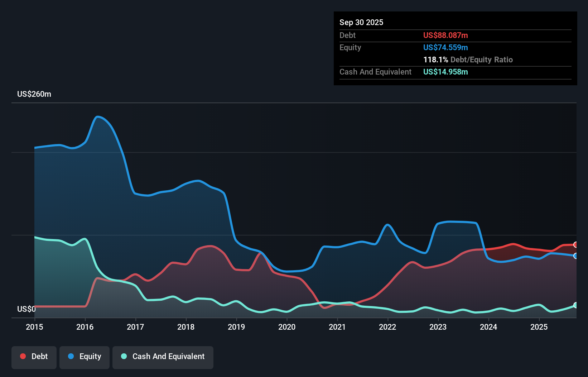Click the US$88.087m Debt value
Screen dimensions: 588x377
tap(445, 35)
